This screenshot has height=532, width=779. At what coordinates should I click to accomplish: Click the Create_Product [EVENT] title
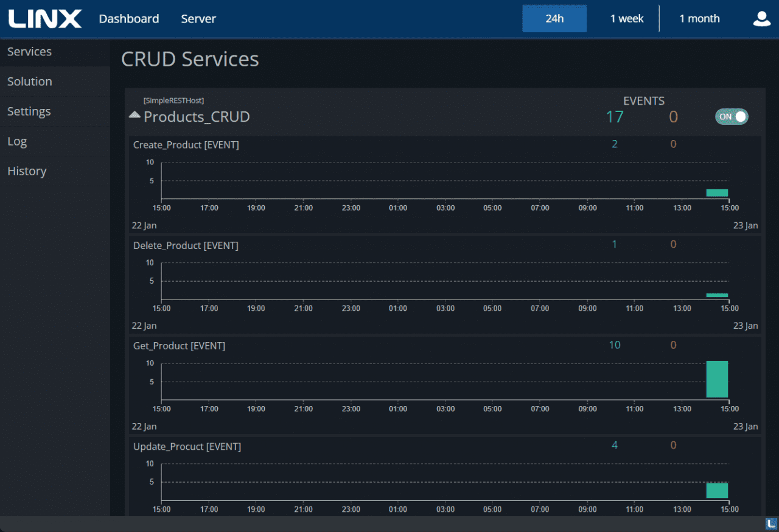(x=186, y=145)
